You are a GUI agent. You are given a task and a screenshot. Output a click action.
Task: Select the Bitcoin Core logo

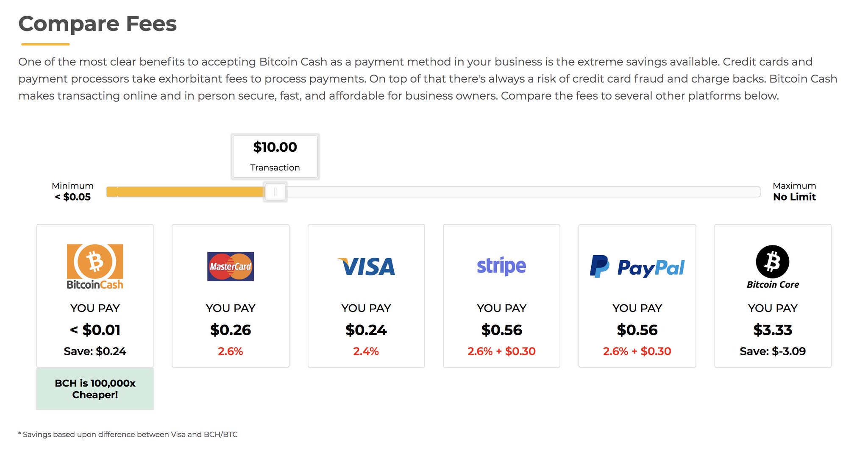(x=773, y=267)
